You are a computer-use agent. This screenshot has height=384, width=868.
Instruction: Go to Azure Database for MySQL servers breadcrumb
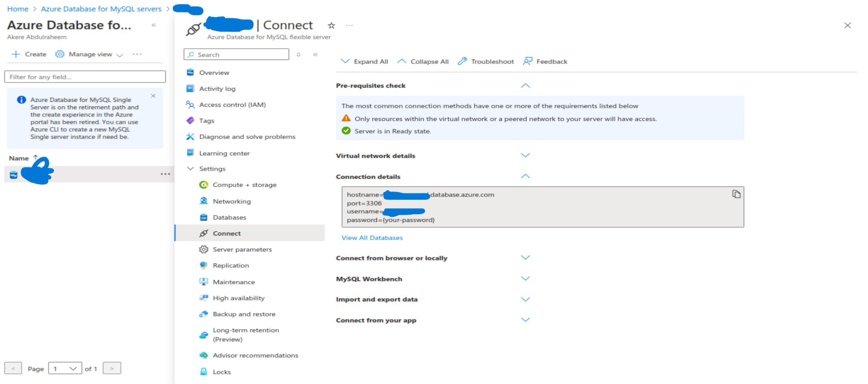101,9
